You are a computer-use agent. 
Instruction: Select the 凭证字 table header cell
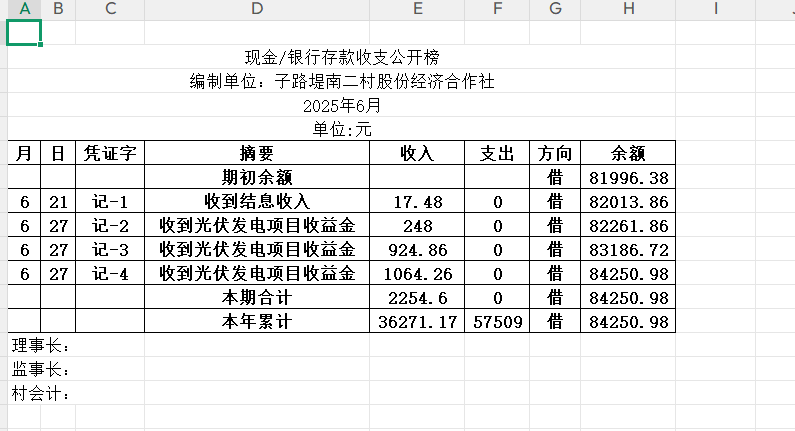coord(110,153)
